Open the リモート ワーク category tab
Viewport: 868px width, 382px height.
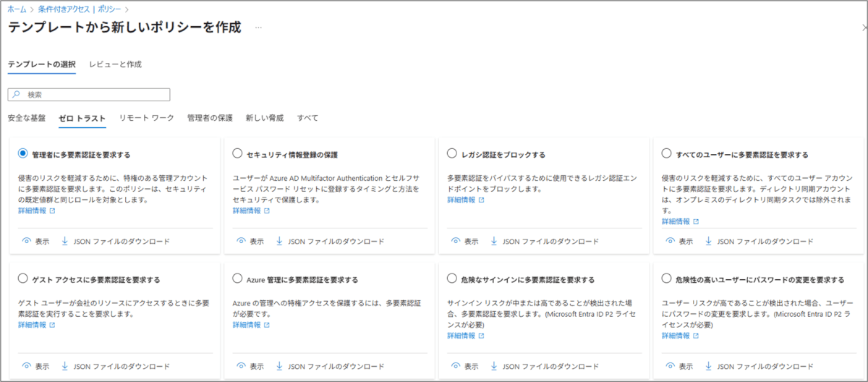click(x=147, y=117)
